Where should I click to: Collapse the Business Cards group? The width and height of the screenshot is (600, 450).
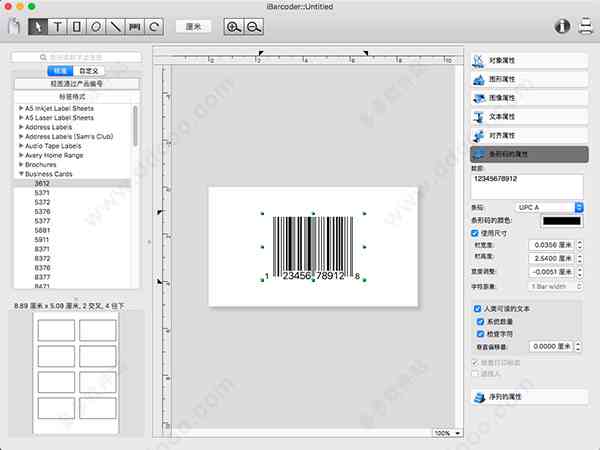click(21, 174)
